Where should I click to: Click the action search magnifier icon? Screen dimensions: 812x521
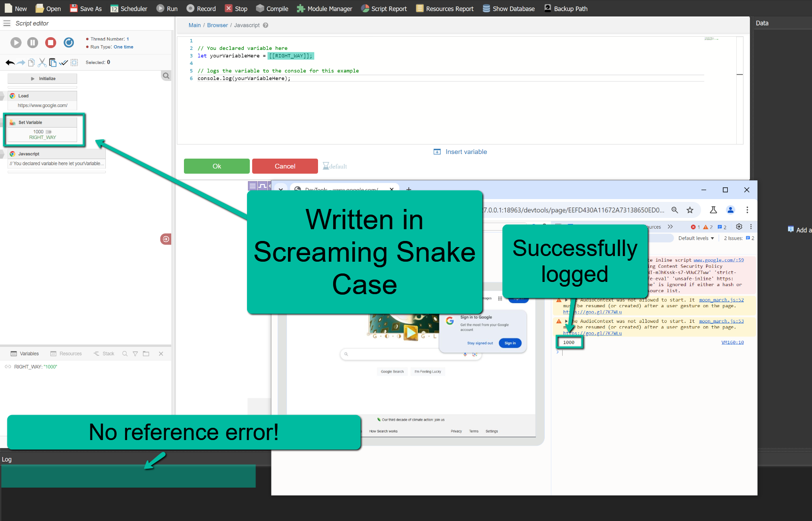point(166,76)
